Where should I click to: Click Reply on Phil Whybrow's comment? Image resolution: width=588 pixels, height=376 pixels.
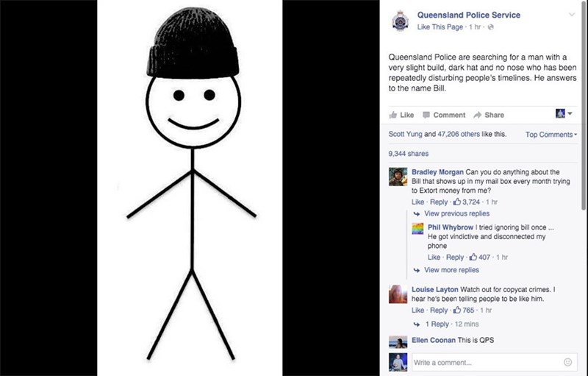(x=455, y=258)
